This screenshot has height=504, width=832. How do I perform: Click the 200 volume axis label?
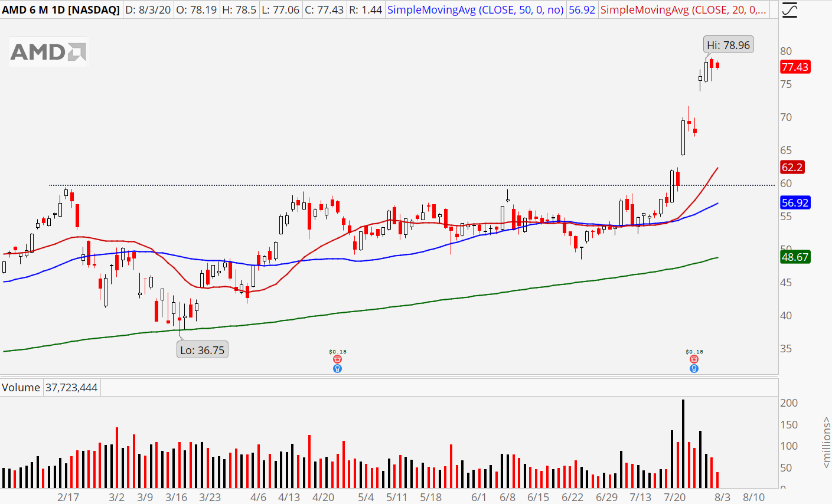click(789, 403)
